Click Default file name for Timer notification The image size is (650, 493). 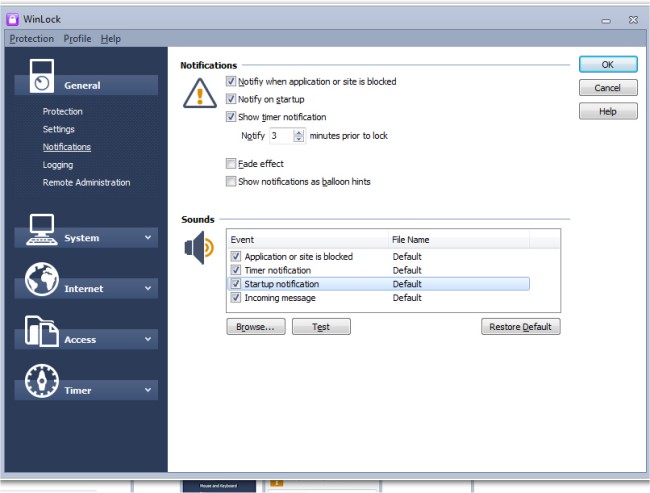tap(407, 270)
